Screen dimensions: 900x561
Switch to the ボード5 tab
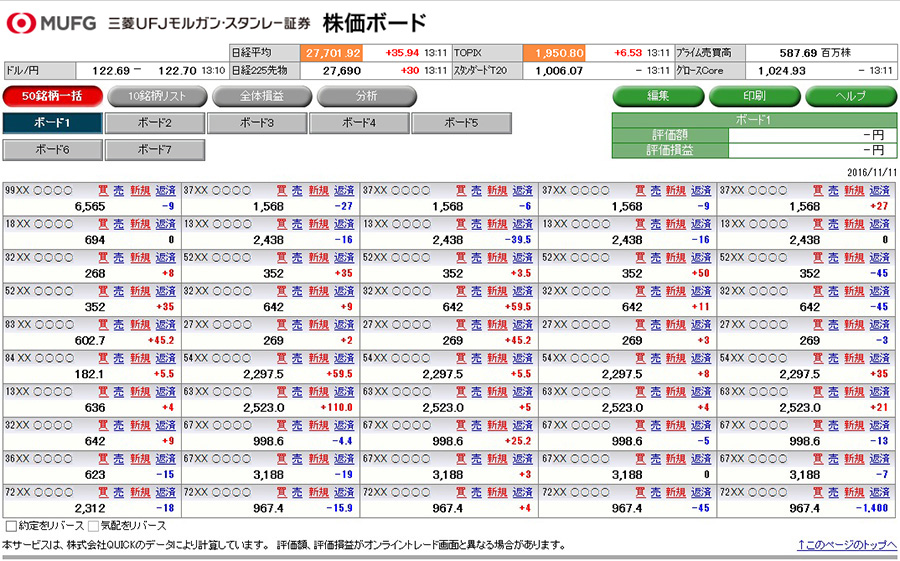pyautogui.click(x=461, y=123)
